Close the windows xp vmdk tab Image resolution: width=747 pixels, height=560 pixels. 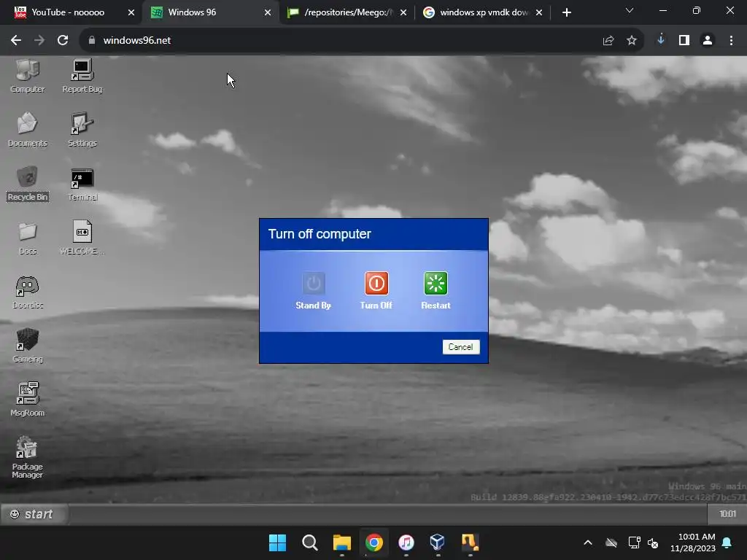tap(539, 12)
